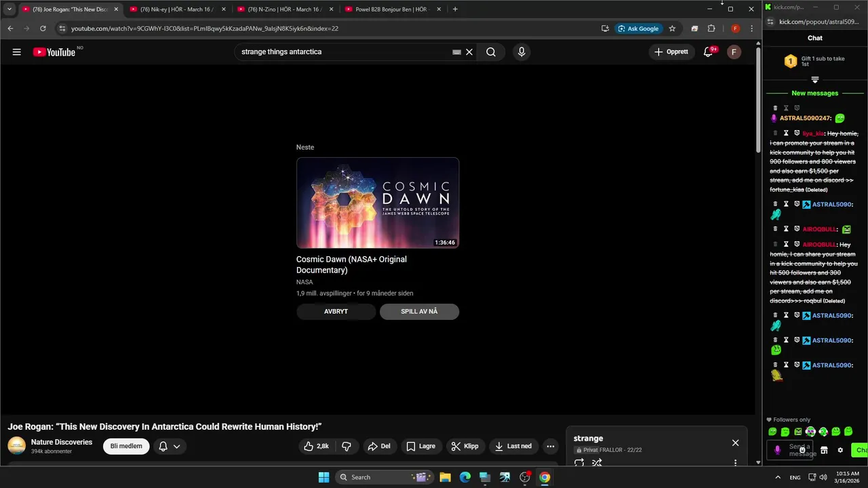The image size is (868, 488).
Task: Open Microsoft Edge from taskbar
Action: [465, 477]
